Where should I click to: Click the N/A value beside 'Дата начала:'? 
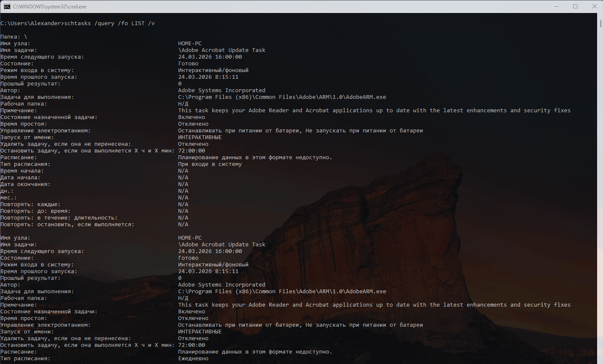(183, 178)
